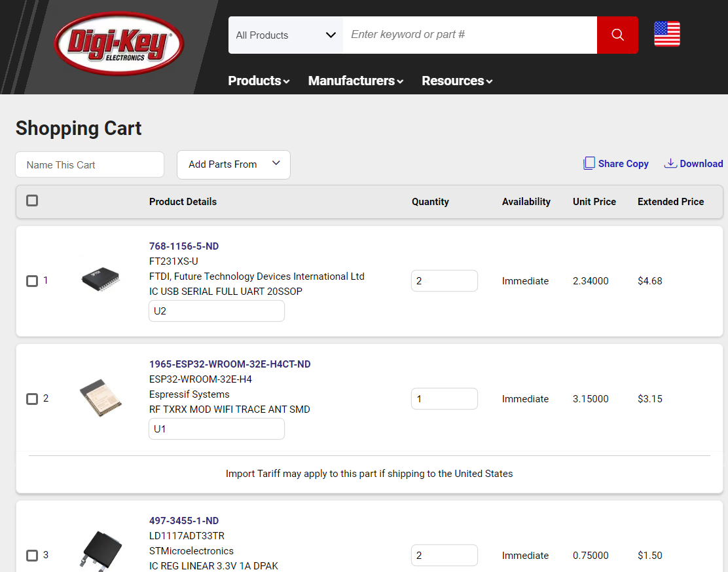Check the checkbox for the ESP32 item
The image size is (728, 572).
point(32,398)
